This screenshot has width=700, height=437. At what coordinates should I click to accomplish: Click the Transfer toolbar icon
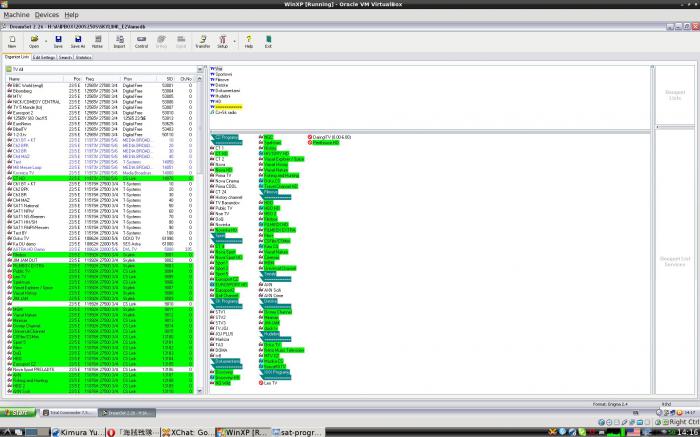click(203, 42)
